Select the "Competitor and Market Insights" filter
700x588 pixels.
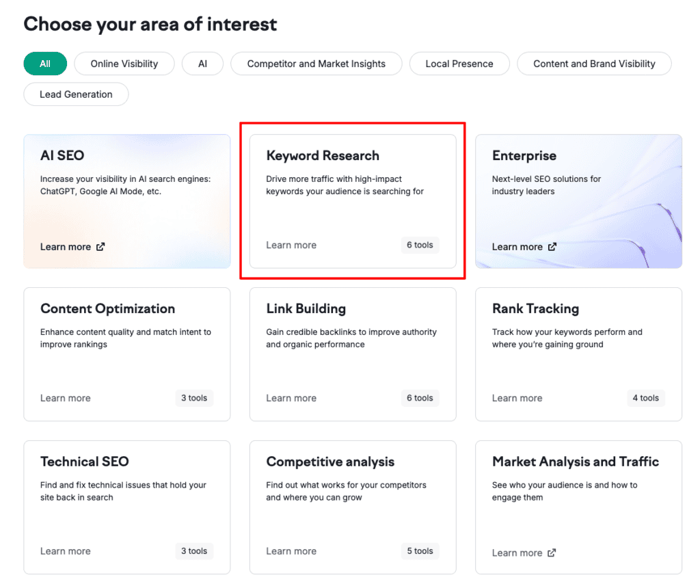point(316,64)
